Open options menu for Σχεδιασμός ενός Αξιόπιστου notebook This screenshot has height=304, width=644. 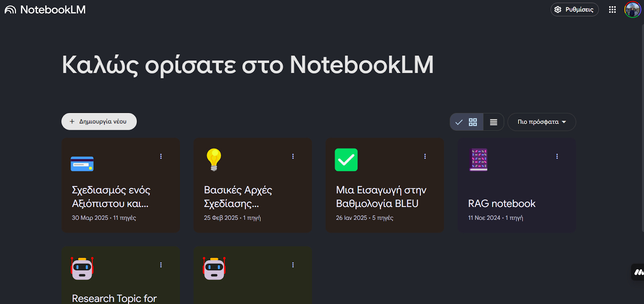(x=161, y=156)
